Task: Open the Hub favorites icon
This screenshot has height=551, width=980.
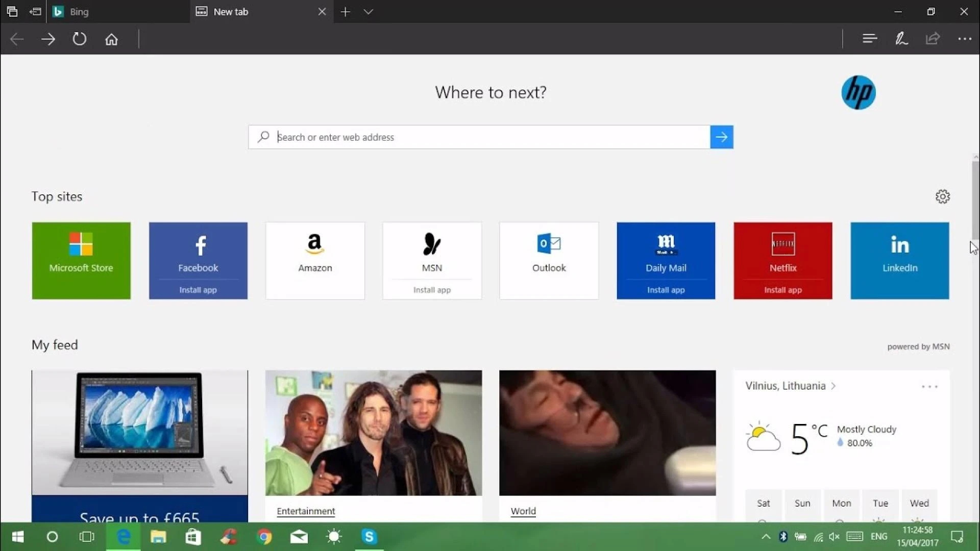Action: click(869, 39)
